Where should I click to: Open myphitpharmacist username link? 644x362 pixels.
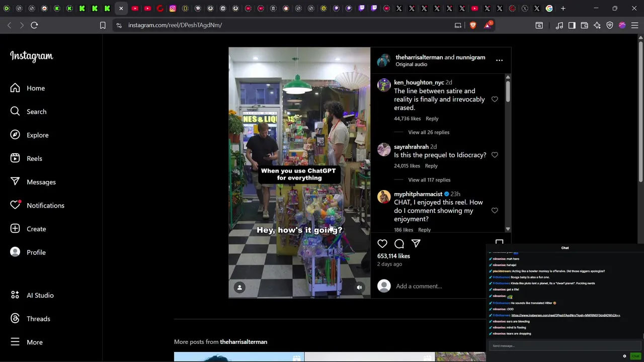pyautogui.click(x=418, y=194)
